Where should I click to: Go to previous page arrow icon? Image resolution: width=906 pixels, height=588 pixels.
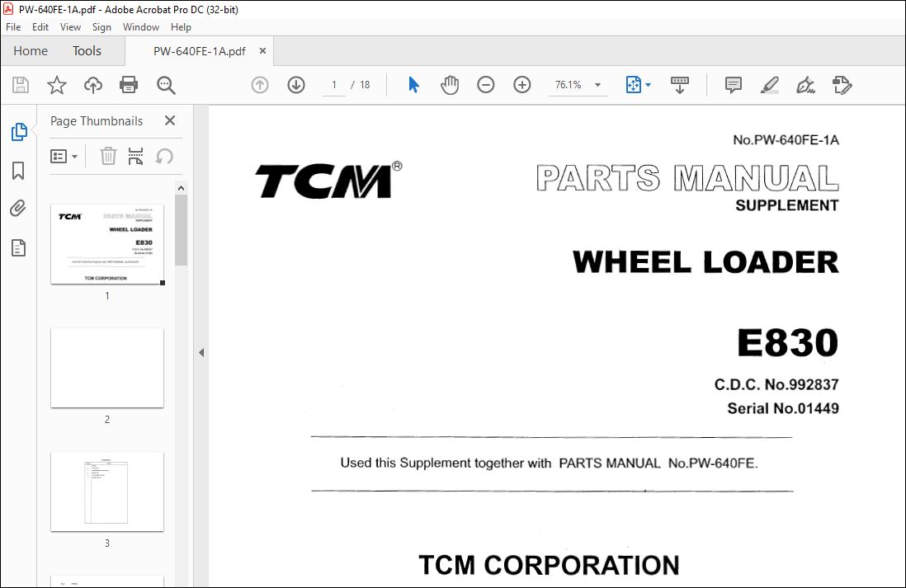pos(260,85)
